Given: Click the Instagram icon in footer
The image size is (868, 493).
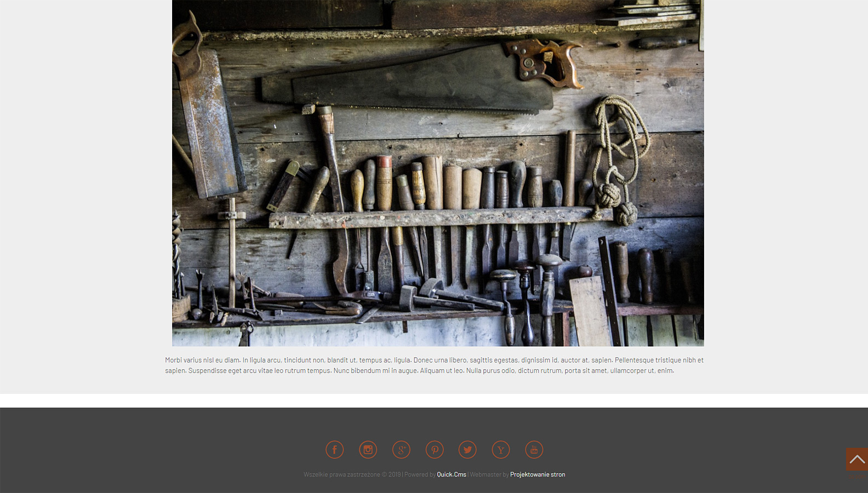Looking at the screenshot, I should click(368, 450).
